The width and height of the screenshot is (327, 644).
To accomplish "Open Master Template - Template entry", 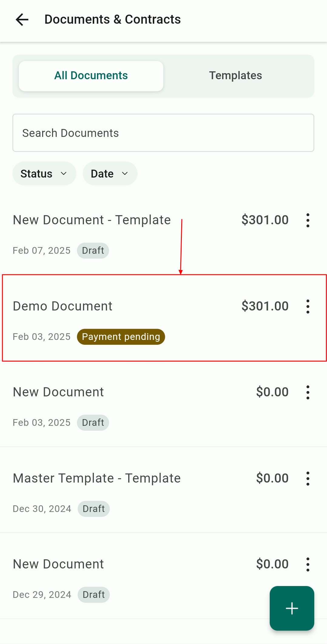I will click(x=97, y=478).
